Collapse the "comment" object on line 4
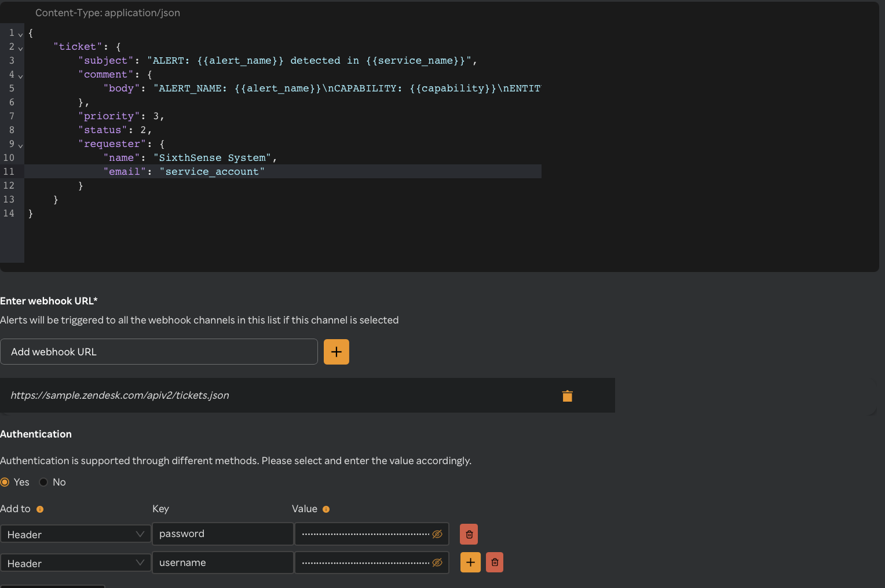The height and width of the screenshot is (588, 885). 20,75
